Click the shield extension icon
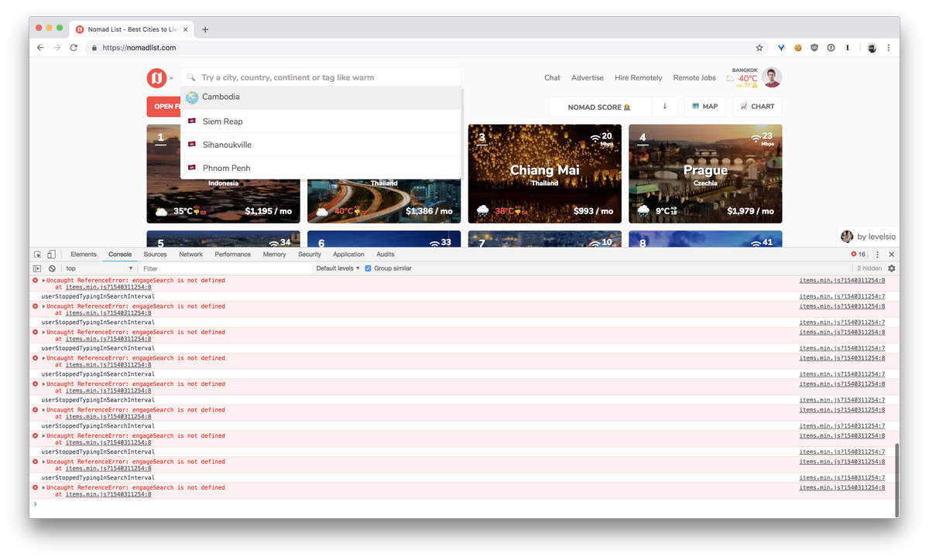 pos(814,47)
